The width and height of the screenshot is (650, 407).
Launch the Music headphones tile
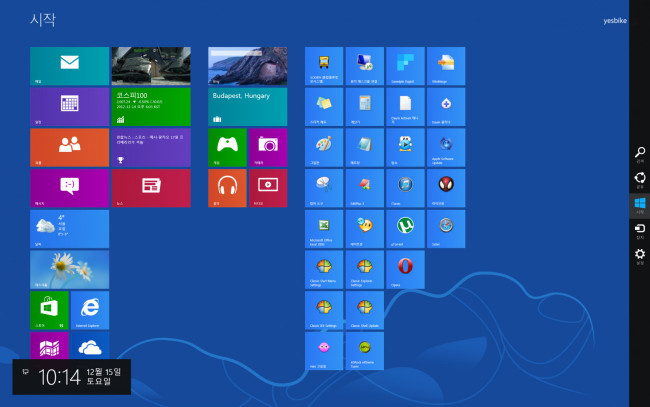(227, 188)
